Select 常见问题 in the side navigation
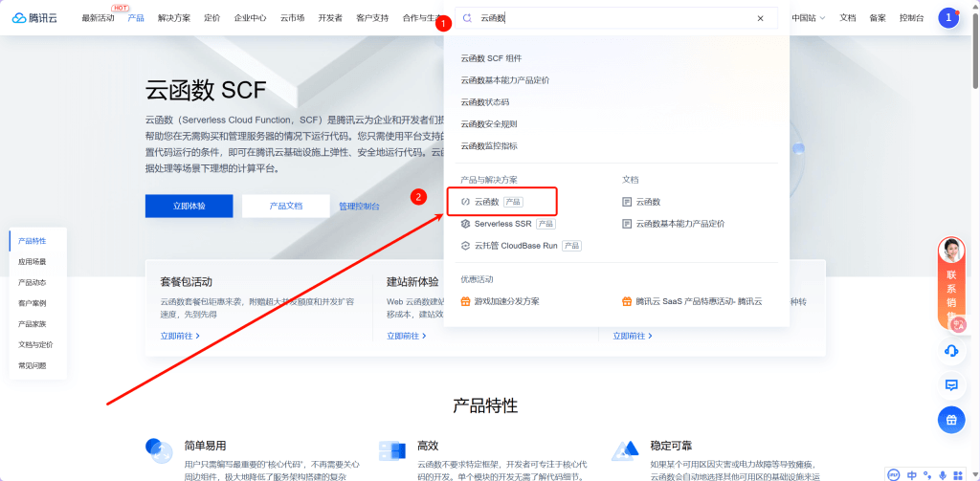This screenshot has height=481, width=980. (x=32, y=365)
